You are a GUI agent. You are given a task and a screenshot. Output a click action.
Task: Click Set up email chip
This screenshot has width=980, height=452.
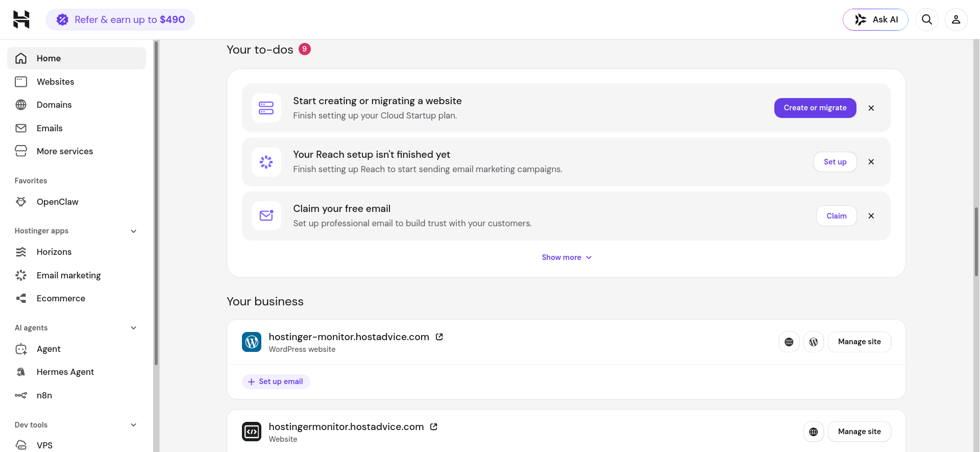pyautogui.click(x=276, y=382)
